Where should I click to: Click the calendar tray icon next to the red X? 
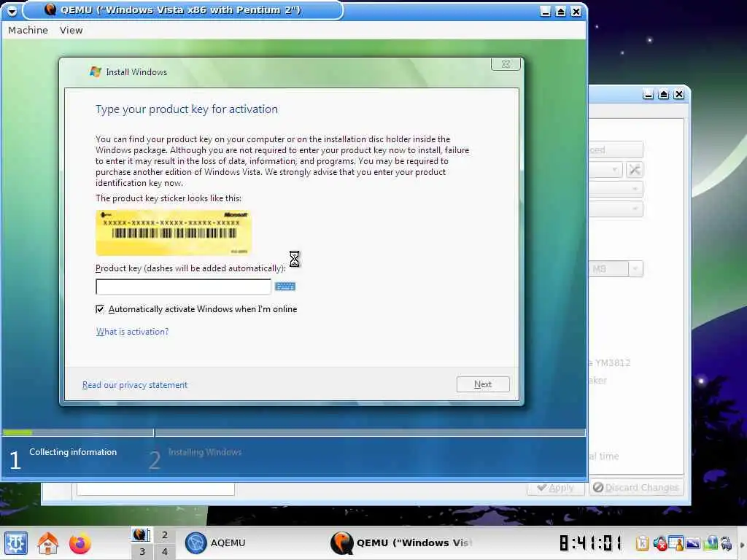(676, 542)
